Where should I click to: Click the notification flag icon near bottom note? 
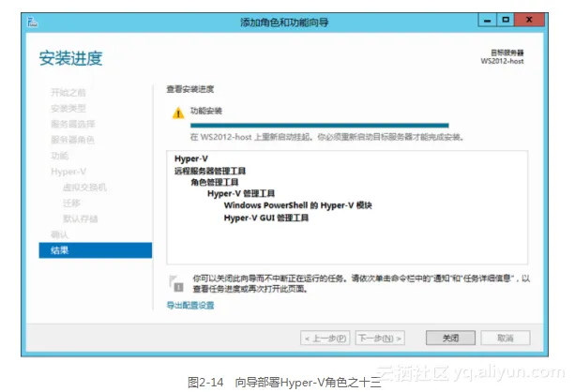(x=176, y=283)
